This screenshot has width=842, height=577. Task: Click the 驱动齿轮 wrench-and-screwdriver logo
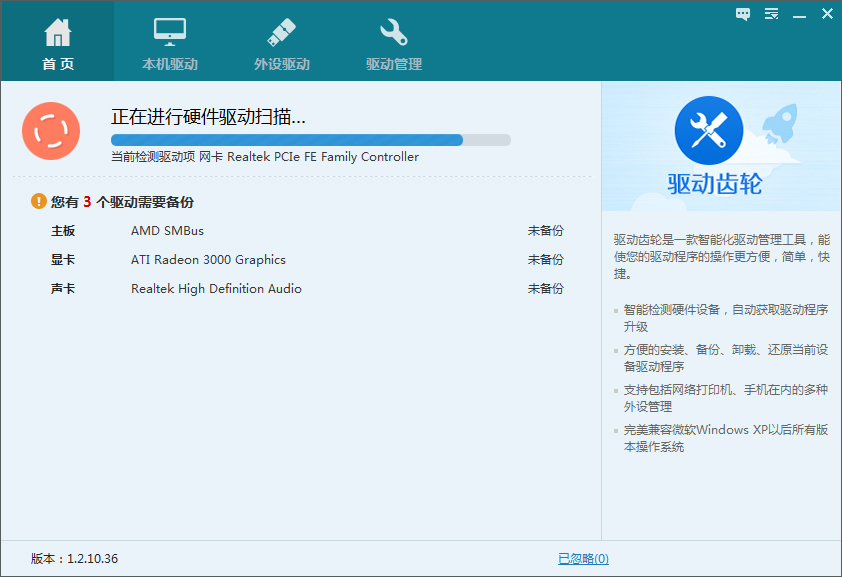[x=708, y=130]
